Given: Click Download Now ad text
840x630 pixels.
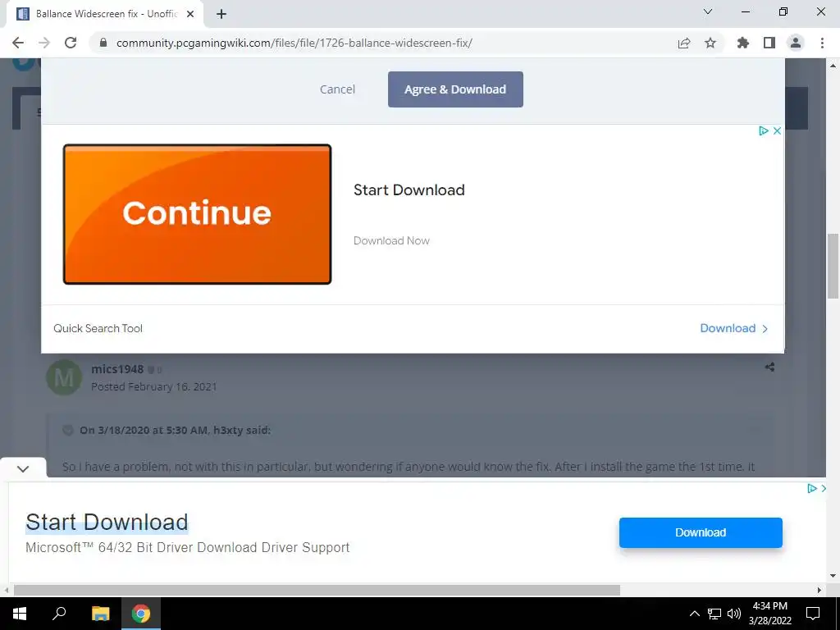Looking at the screenshot, I should click(391, 240).
